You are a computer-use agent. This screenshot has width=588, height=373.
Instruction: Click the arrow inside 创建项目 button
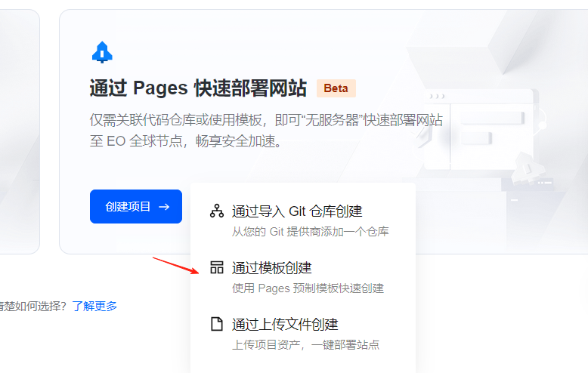click(x=164, y=207)
